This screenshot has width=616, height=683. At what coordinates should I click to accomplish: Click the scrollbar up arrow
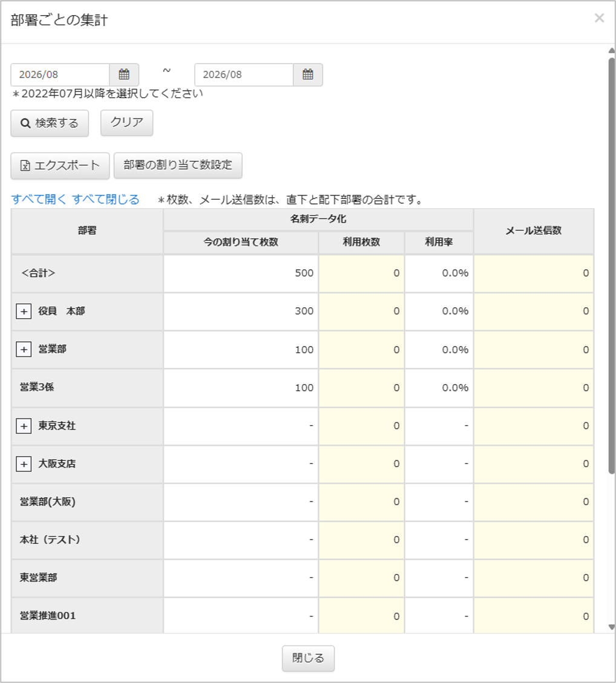click(612, 51)
